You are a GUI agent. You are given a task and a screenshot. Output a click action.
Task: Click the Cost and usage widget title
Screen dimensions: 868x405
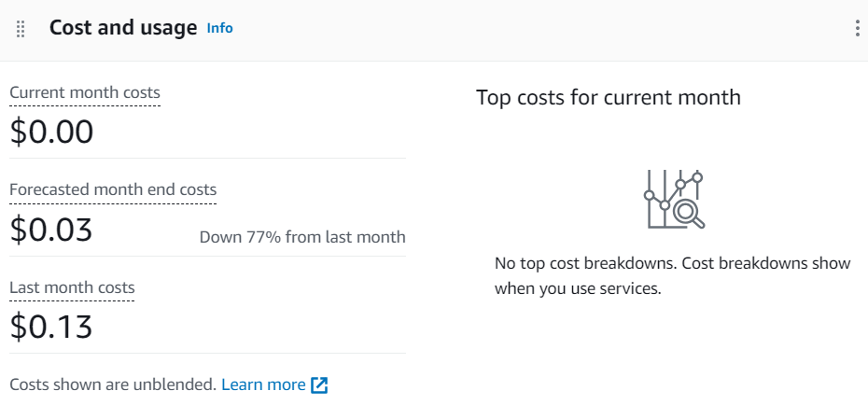click(x=123, y=28)
